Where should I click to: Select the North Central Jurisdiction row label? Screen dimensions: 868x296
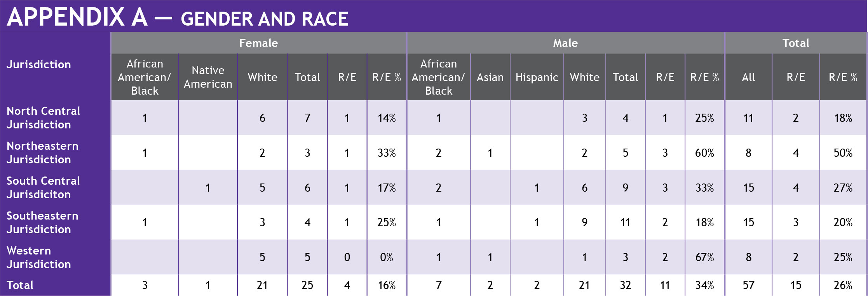(x=43, y=118)
